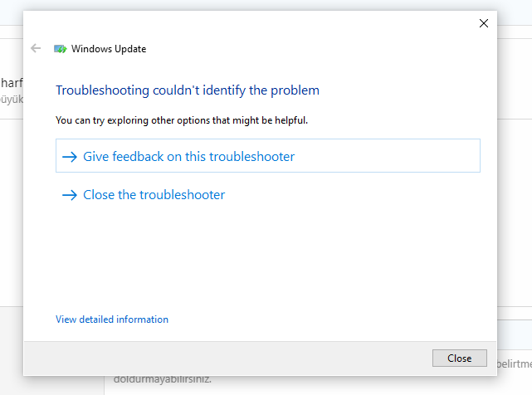Click the Windows Update icon
Viewport: 532px width, 395px height.
click(x=61, y=49)
